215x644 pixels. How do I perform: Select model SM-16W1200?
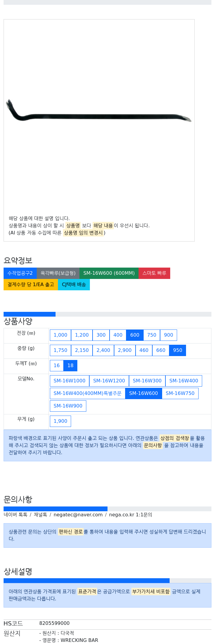109,381
